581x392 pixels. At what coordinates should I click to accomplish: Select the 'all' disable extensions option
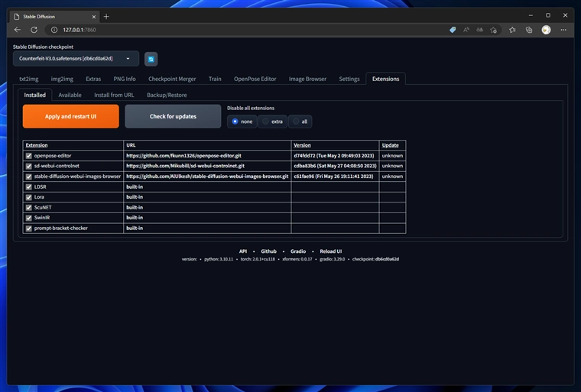(x=300, y=121)
